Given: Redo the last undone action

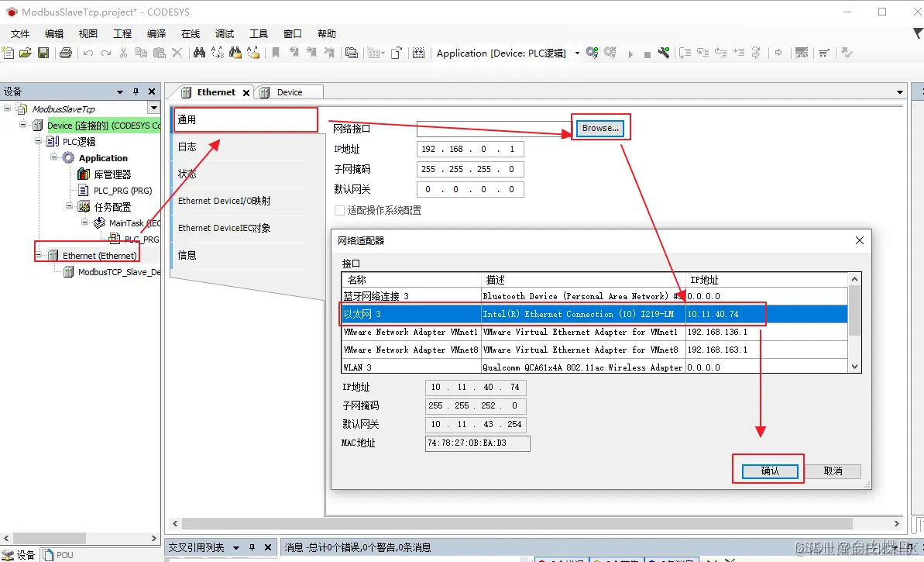Looking at the screenshot, I should [105, 53].
